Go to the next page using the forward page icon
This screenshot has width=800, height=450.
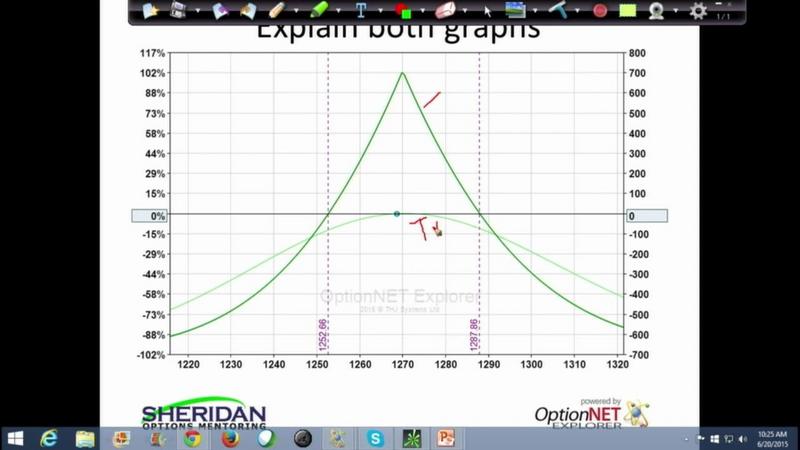pos(248,10)
